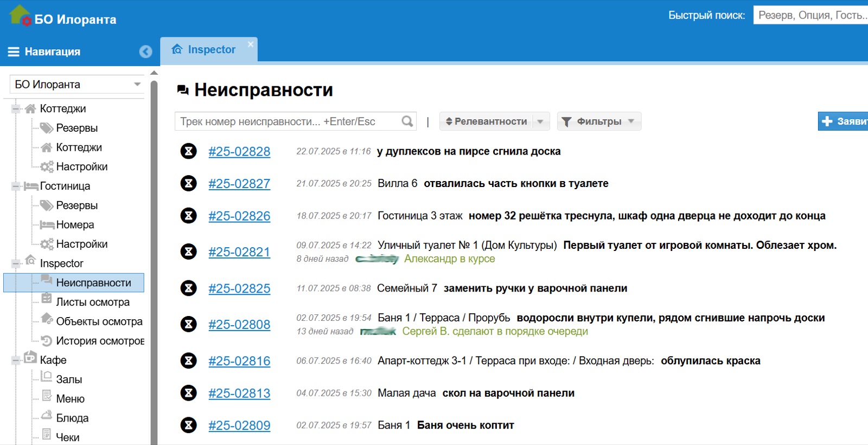Click the status icon for issue #25-02813

click(188, 393)
